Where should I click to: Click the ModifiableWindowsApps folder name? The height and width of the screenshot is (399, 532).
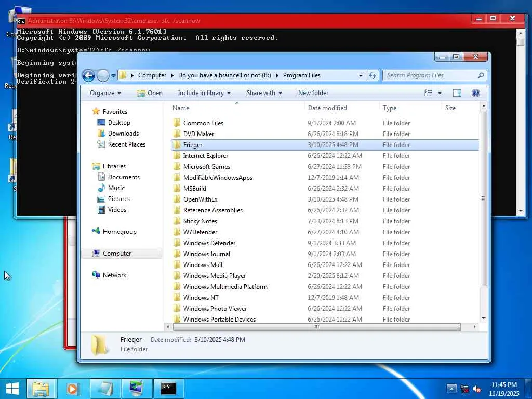[x=218, y=178]
